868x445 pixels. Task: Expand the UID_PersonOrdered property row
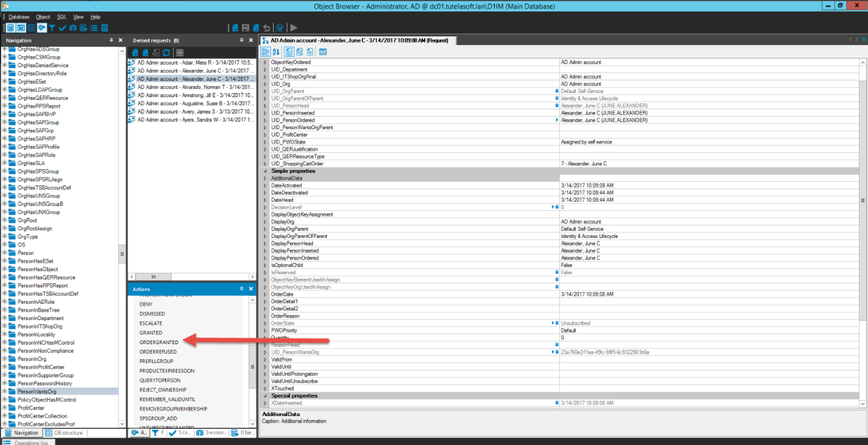(x=265, y=120)
